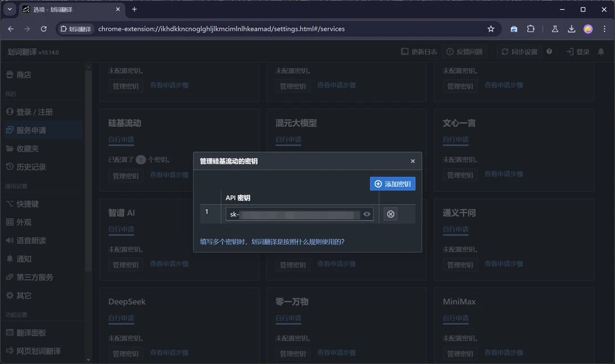Open 通知 settings in sidebar
The image size is (615, 364).
(42, 259)
